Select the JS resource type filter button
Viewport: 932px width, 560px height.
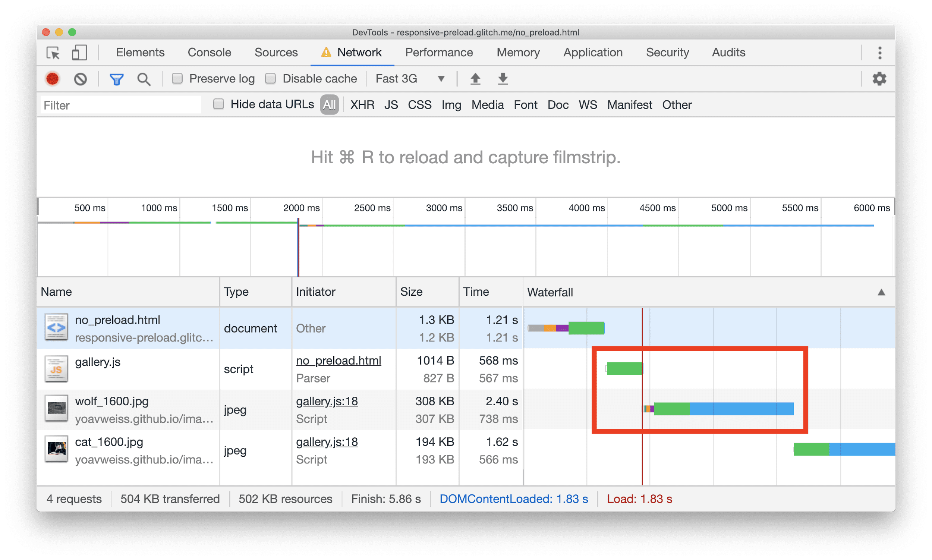pyautogui.click(x=390, y=105)
